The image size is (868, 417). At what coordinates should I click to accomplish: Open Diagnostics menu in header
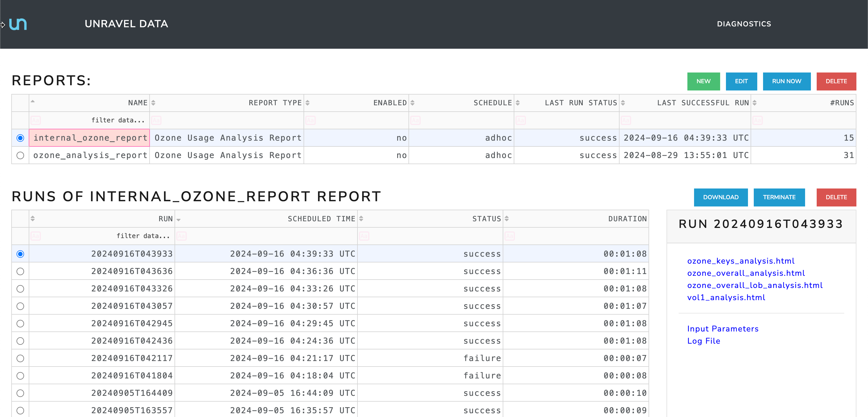pyautogui.click(x=744, y=24)
